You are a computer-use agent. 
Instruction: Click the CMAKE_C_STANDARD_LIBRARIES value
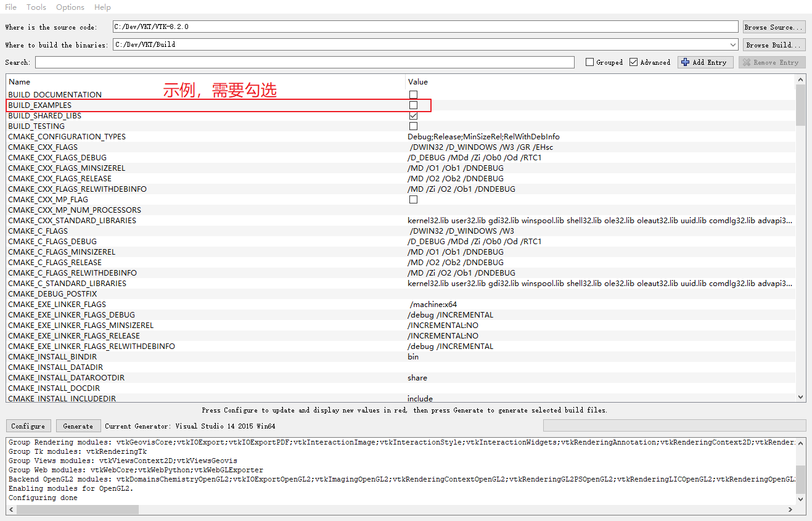click(x=600, y=283)
